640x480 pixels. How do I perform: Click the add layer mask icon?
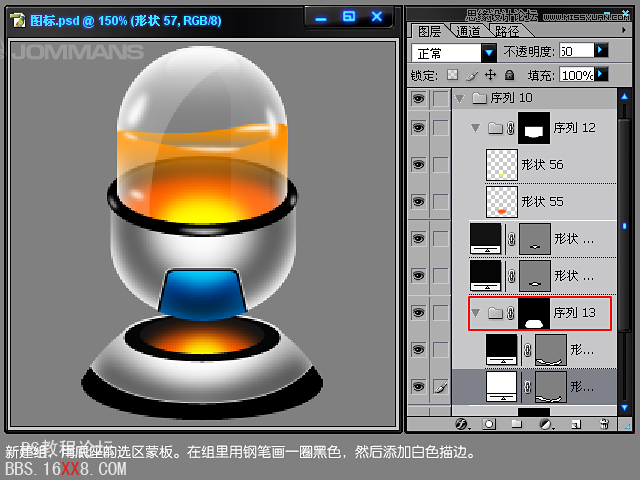pos(489,424)
